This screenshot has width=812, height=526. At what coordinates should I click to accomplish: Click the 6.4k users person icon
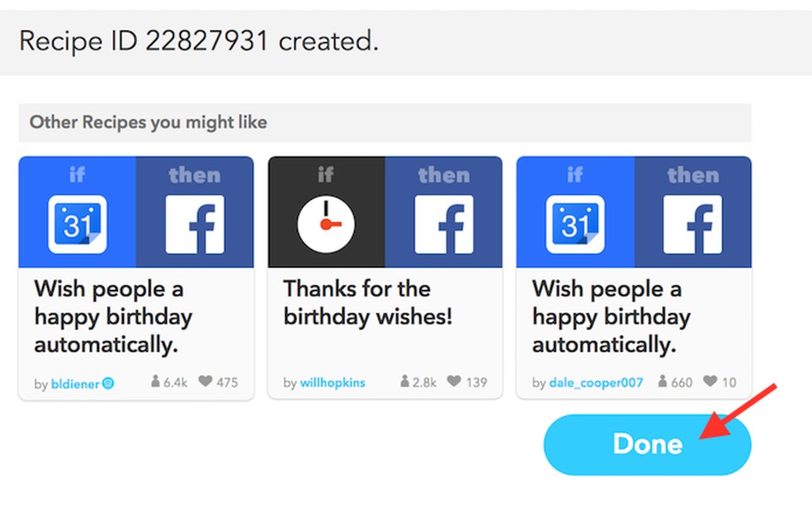click(x=156, y=382)
